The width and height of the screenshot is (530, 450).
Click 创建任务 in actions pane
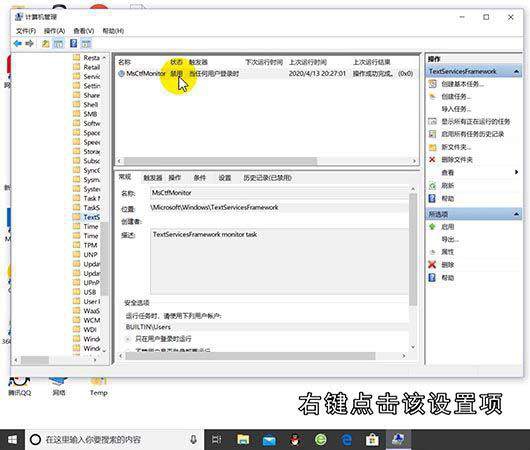pos(456,96)
